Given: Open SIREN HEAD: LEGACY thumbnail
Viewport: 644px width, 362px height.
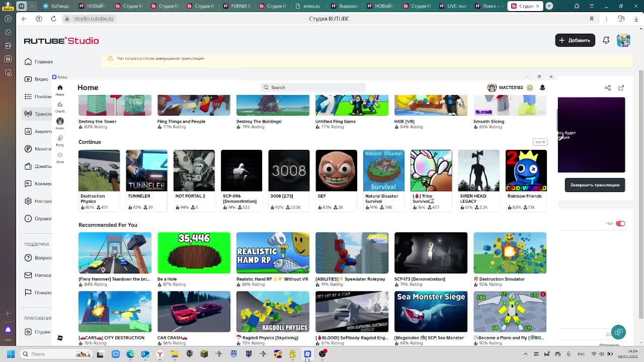Looking at the screenshot, I should click(478, 170).
